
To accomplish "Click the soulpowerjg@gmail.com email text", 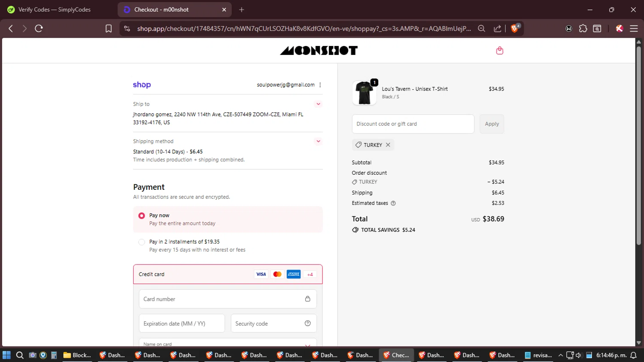I will click(x=286, y=85).
